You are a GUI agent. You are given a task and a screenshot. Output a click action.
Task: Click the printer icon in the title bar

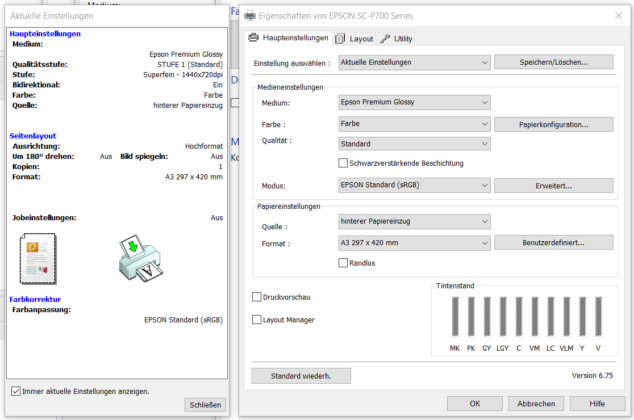[250, 15]
